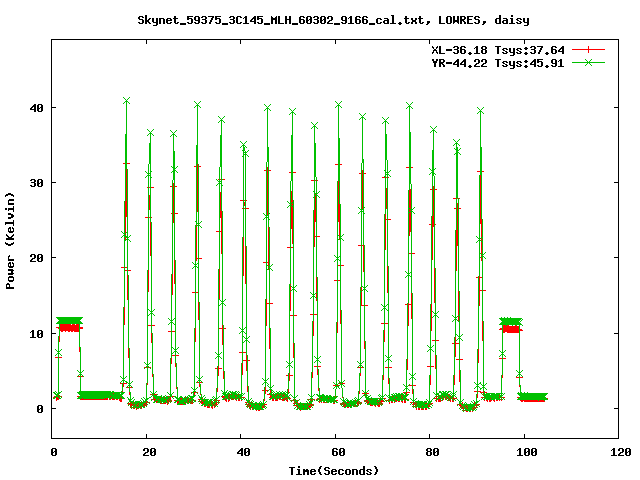Click x-axis tick label 80
Viewport: 640px width, 480px height.
(x=433, y=452)
